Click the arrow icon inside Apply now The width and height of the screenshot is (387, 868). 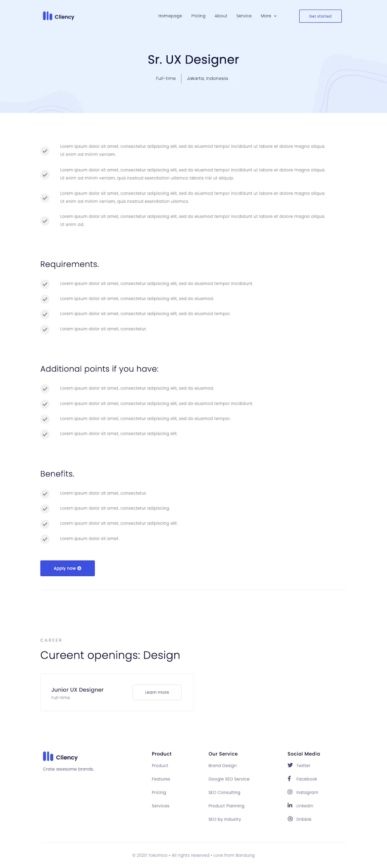(x=79, y=568)
